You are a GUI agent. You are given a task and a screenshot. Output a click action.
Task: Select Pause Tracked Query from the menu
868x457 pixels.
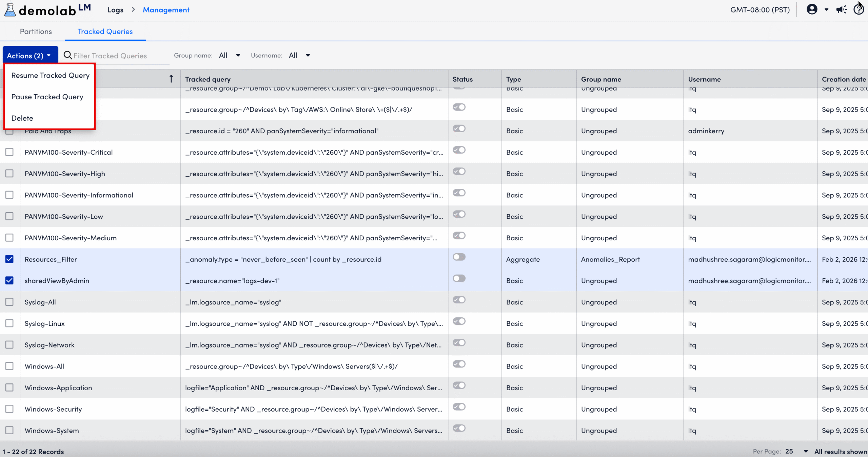tap(47, 97)
